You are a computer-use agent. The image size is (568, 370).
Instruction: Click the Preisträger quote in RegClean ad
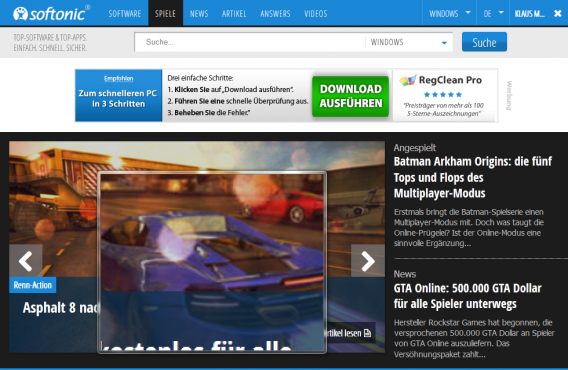pyautogui.click(x=443, y=109)
